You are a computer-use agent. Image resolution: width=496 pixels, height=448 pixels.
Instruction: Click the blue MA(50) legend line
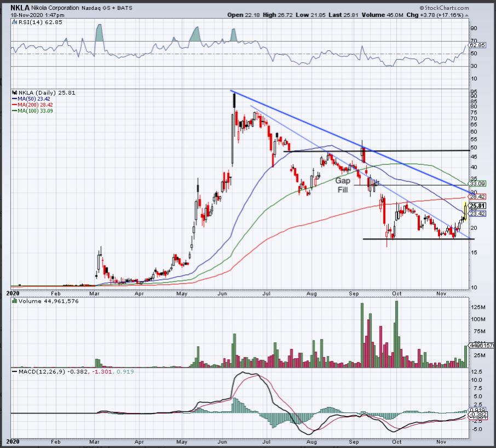[15, 99]
